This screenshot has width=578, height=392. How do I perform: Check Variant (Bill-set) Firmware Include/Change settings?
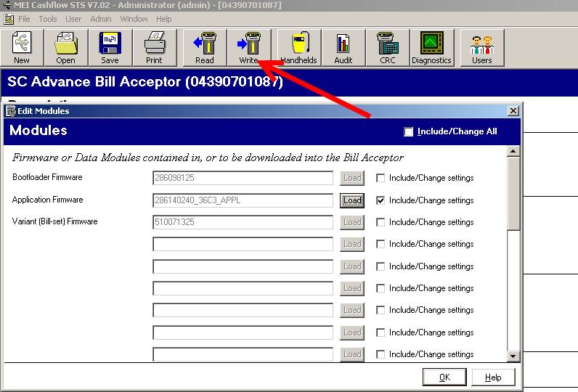380,222
